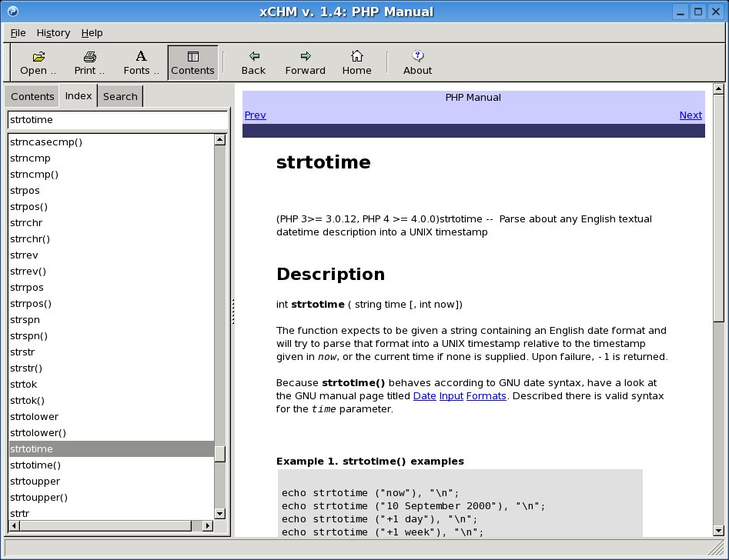Follow the Next page link
Screen dimensions: 729x560
point(690,115)
